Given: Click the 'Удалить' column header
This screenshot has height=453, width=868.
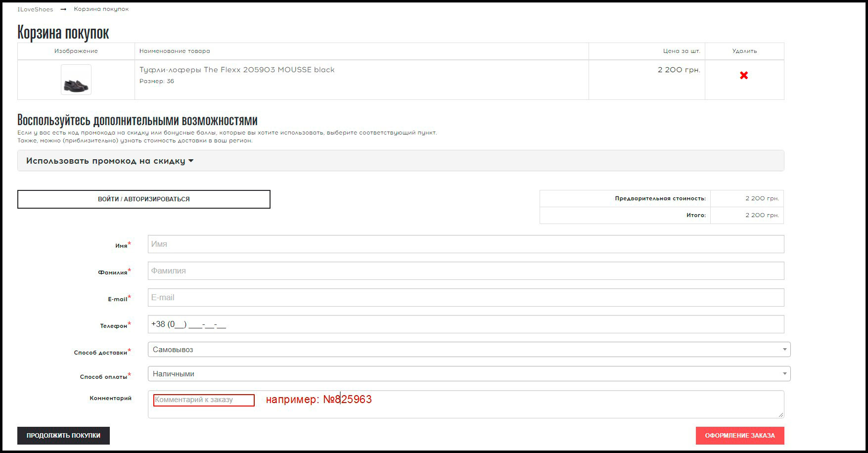Looking at the screenshot, I should click(x=744, y=51).
